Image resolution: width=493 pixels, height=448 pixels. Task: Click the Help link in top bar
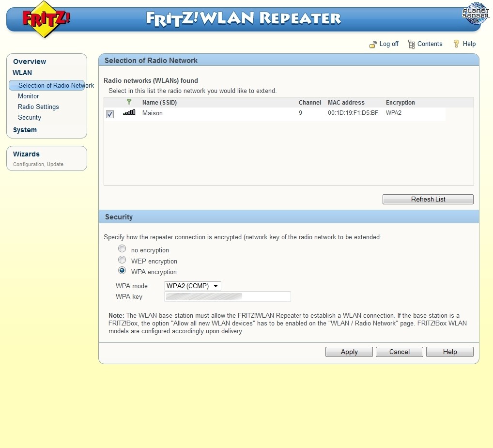coord(469,44)
